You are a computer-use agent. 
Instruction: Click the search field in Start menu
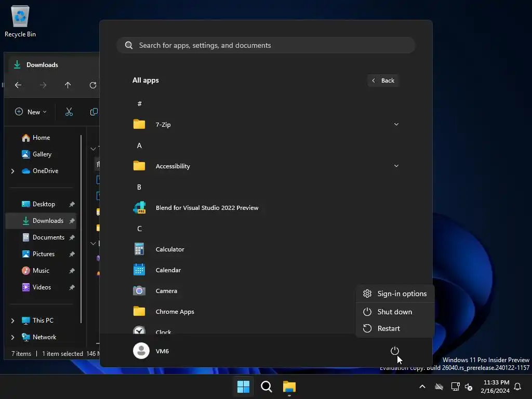(x=265, y=45)
